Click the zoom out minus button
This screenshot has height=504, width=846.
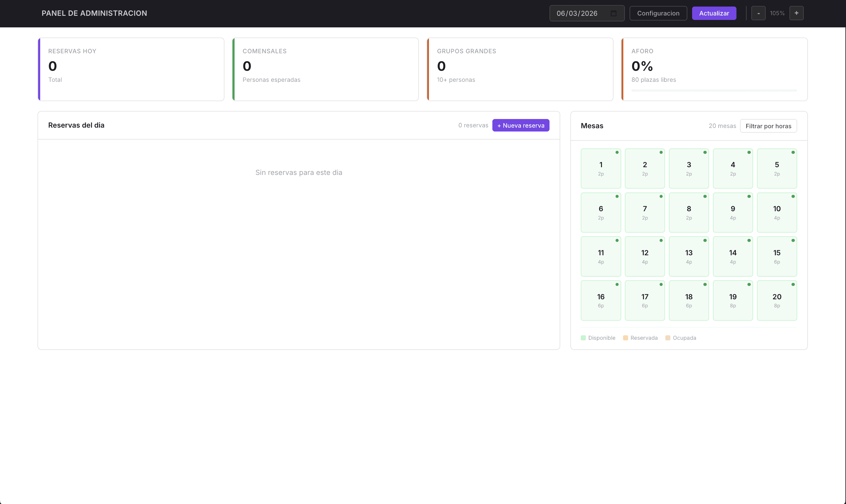(x=758, y=13)
